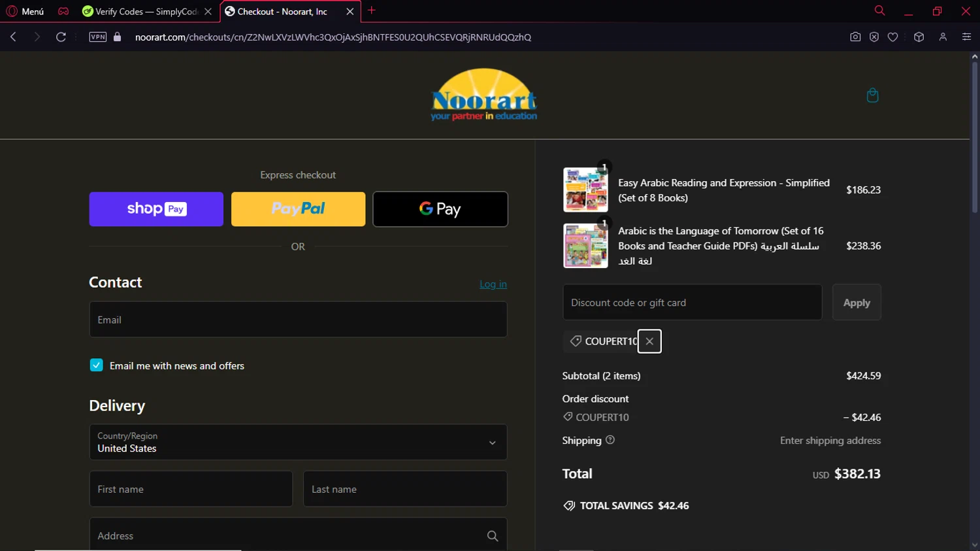The width and height of the screenshot is (980, 551).
Task: Close the Checkout Noorart tab
Action: pos(350,11)
